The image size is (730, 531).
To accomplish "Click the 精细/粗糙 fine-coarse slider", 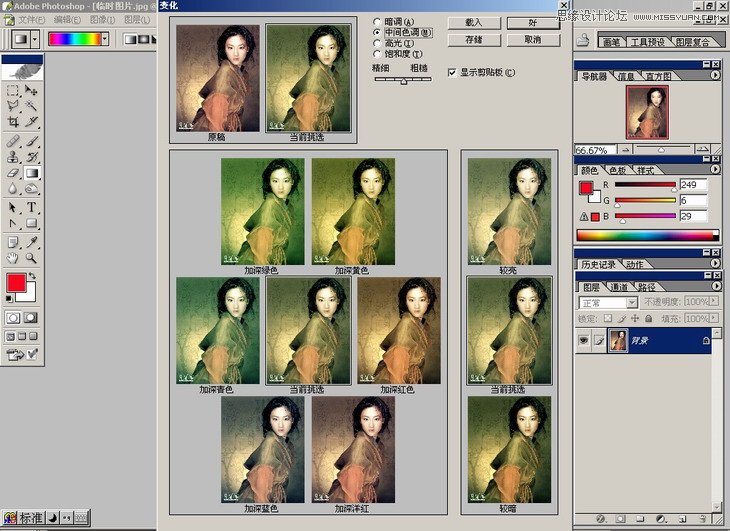I will pos(403,80).
